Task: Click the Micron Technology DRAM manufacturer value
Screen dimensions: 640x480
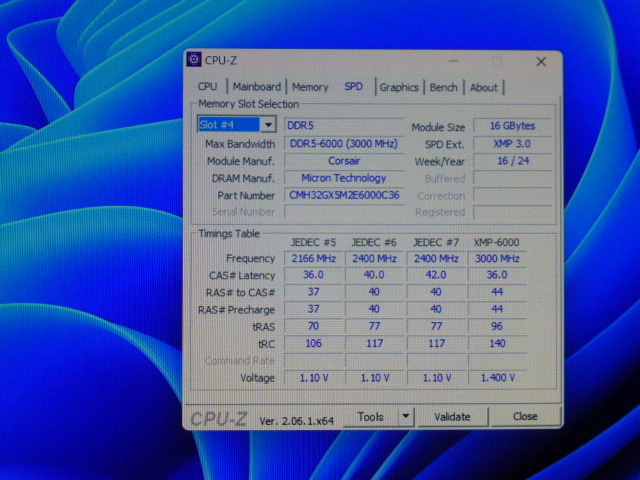Action: 344,178
